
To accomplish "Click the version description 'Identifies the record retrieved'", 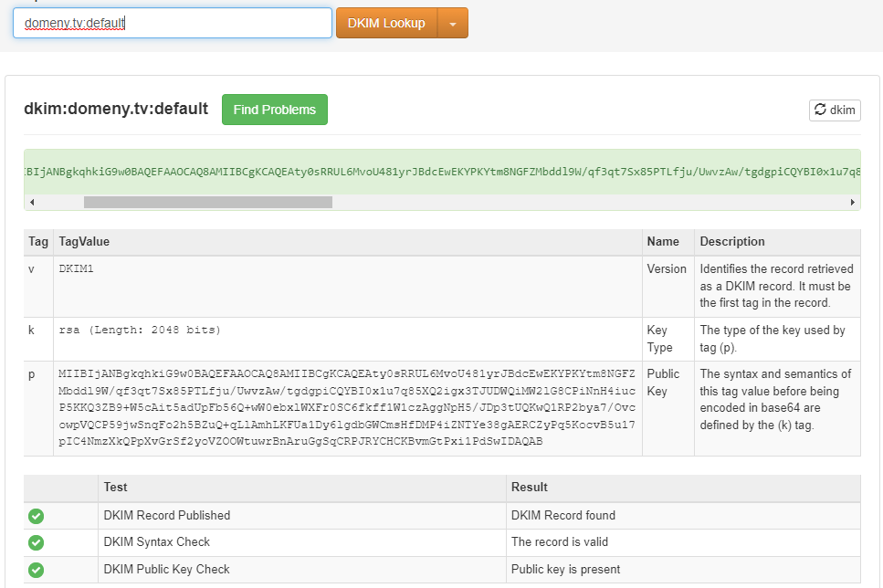I will click(x=776, y=286).
